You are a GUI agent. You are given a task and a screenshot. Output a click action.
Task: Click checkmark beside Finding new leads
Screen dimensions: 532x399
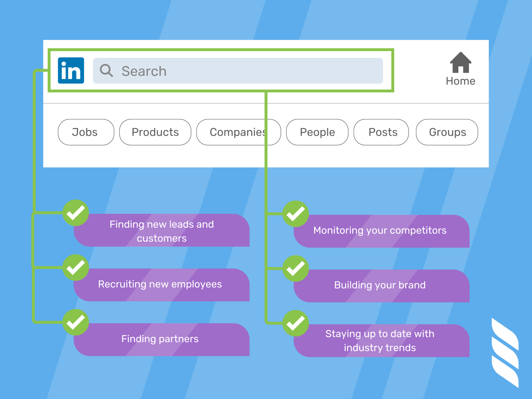click(x=76, y=213)
